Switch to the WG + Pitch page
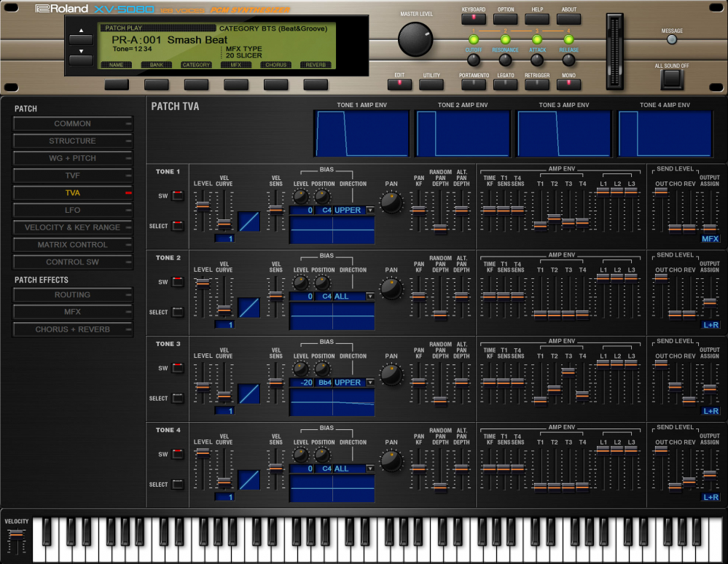 coord(72,158)
